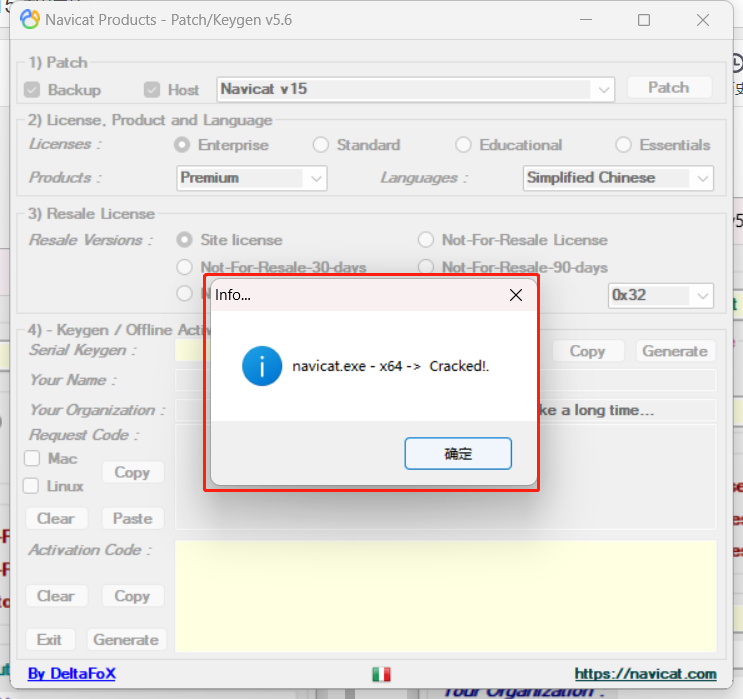The height and width of the screenshot is (699, 743).
Task: Maximize the Patch/Keygen window
Action: click(644, 20)
